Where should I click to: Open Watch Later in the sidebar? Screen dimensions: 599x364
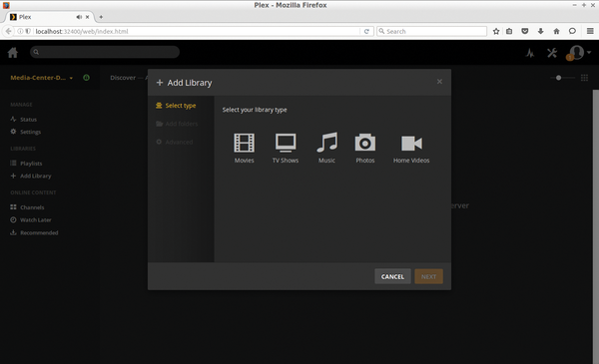click(x=31, y=220)
